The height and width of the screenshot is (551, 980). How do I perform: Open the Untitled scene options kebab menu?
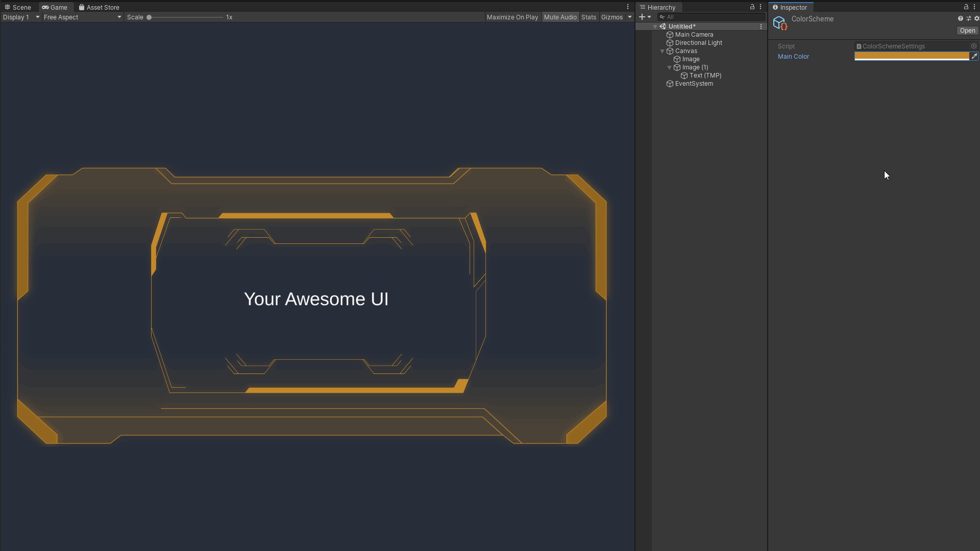761,27
